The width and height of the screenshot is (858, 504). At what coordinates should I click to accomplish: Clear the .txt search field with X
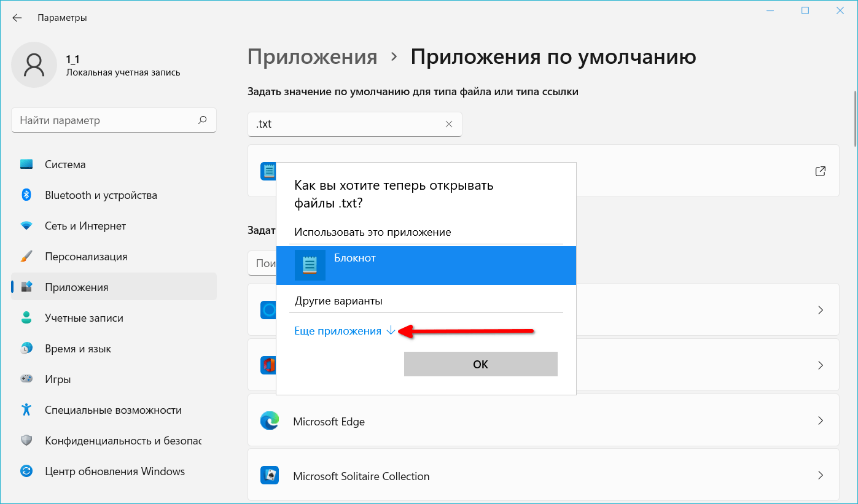pyautogui.click(x=449, y=124)
